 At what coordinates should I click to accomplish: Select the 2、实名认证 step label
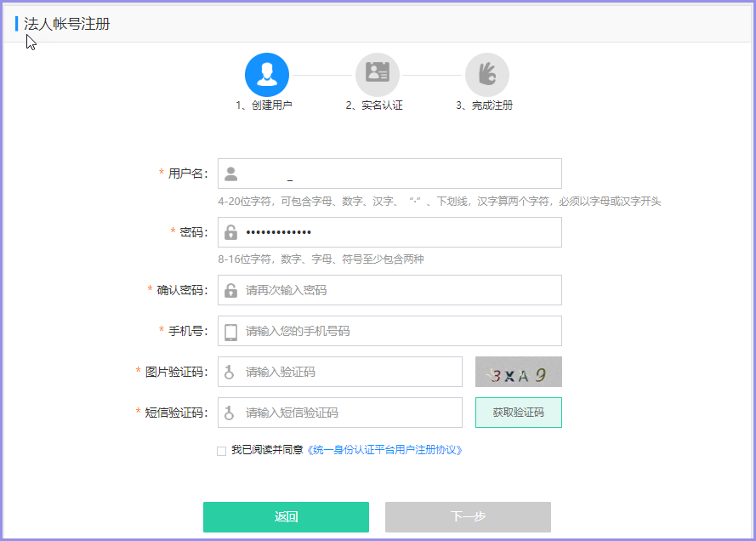374,105
